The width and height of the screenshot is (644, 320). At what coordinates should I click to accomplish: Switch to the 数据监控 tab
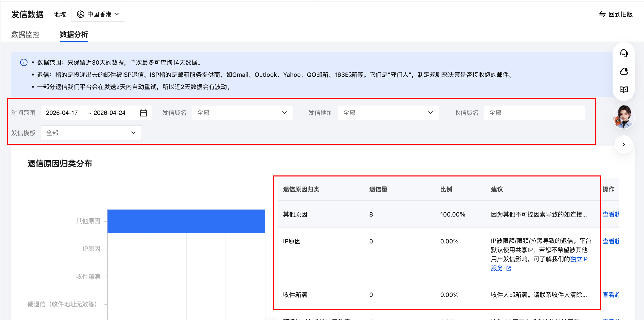(x=25, y=34)
